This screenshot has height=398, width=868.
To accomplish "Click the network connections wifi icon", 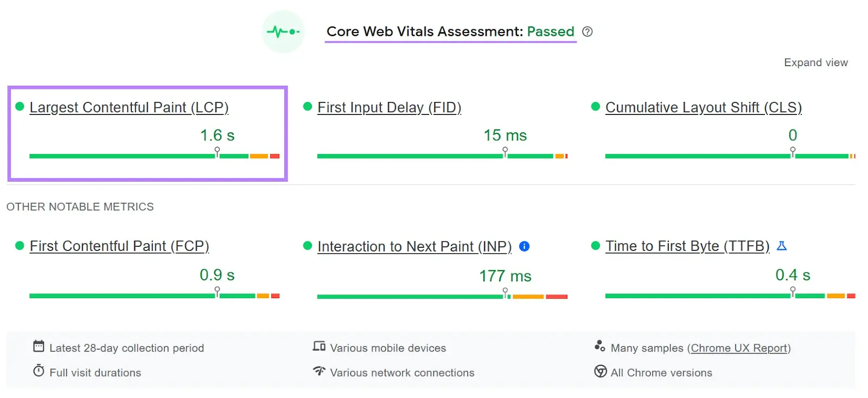I will pos(319,371).
